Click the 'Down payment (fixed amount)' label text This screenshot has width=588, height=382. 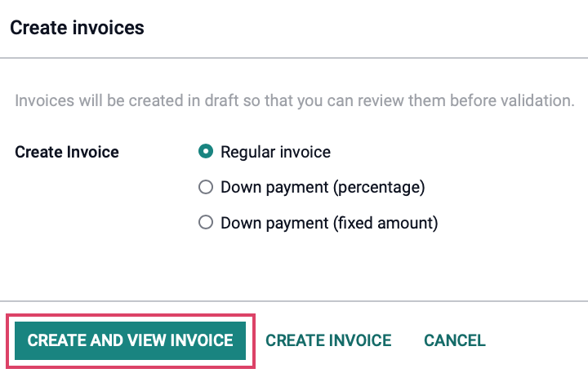329,223
